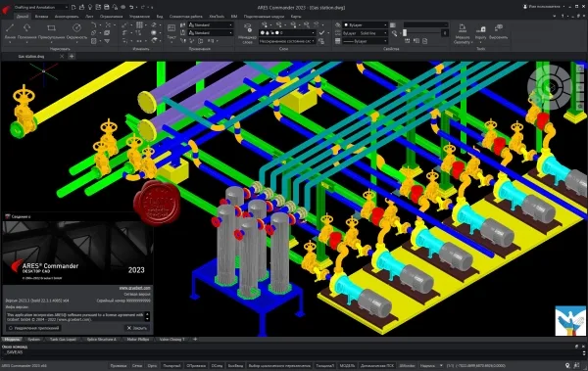Click the ARES Commander logo application button
Image resolution: width=588 pixels, height=371 pixels.
click(x=6, y=9)
